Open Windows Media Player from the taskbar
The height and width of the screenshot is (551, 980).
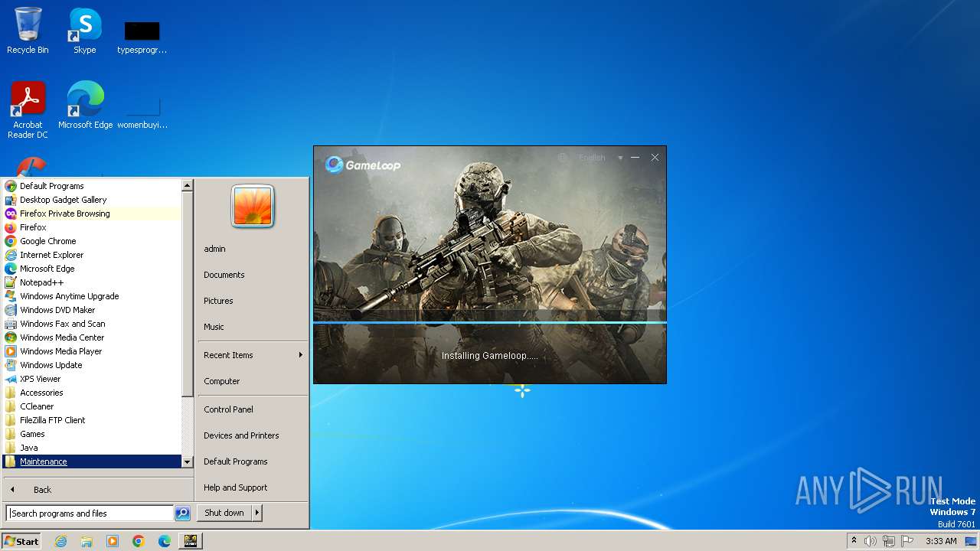[x=113, y=541]
